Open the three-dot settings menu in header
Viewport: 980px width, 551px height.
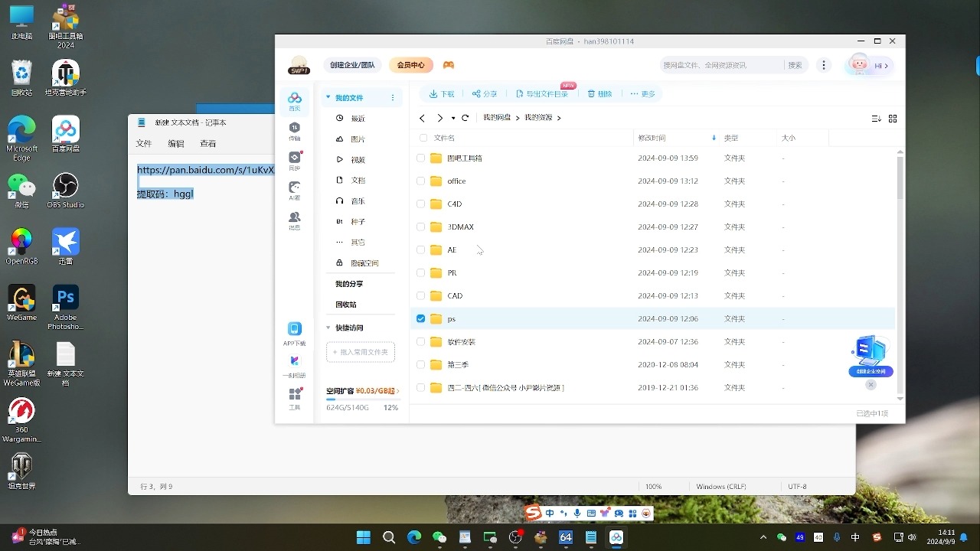(824, 65)
